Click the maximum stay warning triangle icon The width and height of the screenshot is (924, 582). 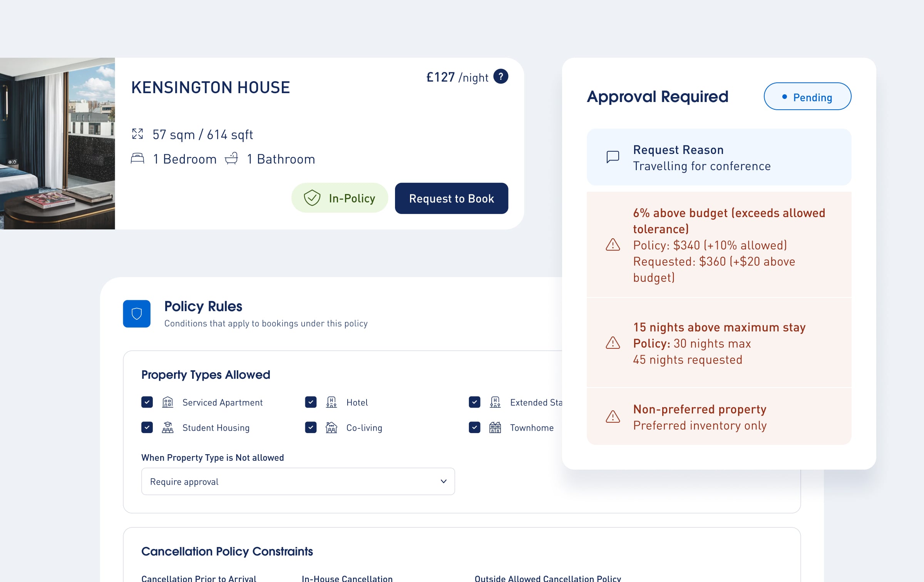point(613,343)
